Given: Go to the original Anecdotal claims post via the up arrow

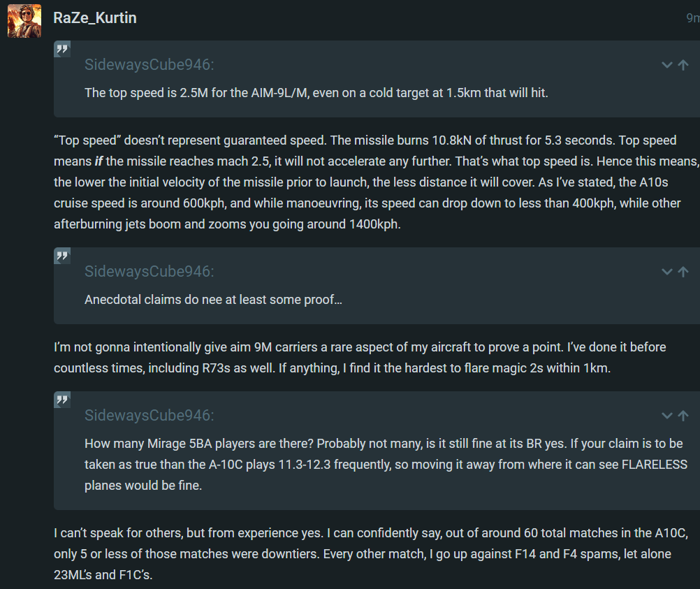Looking at the screenshot, I should [x=683, y=271].
